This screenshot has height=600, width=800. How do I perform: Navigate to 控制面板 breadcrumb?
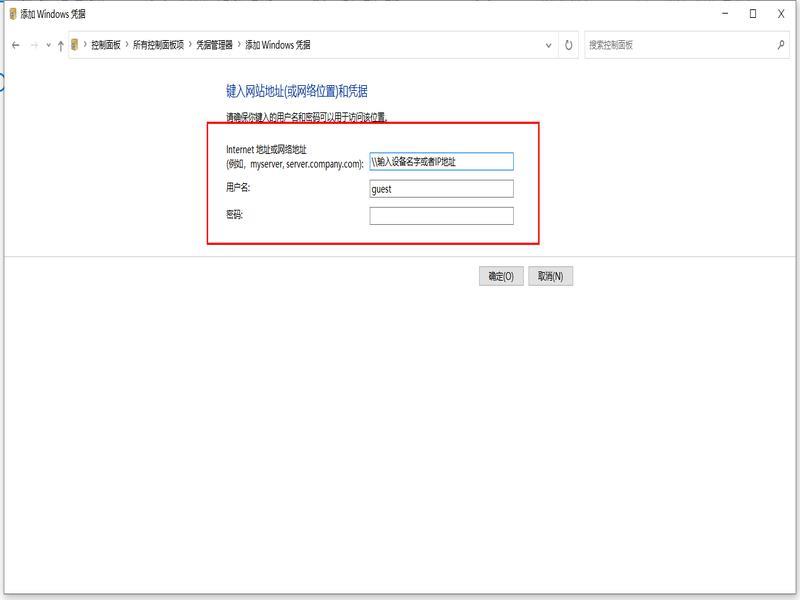point(105,45)
